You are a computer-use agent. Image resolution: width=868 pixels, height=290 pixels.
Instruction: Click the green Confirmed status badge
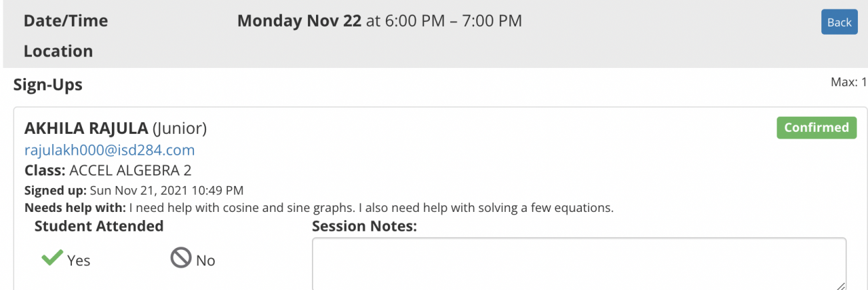[816, 128]
